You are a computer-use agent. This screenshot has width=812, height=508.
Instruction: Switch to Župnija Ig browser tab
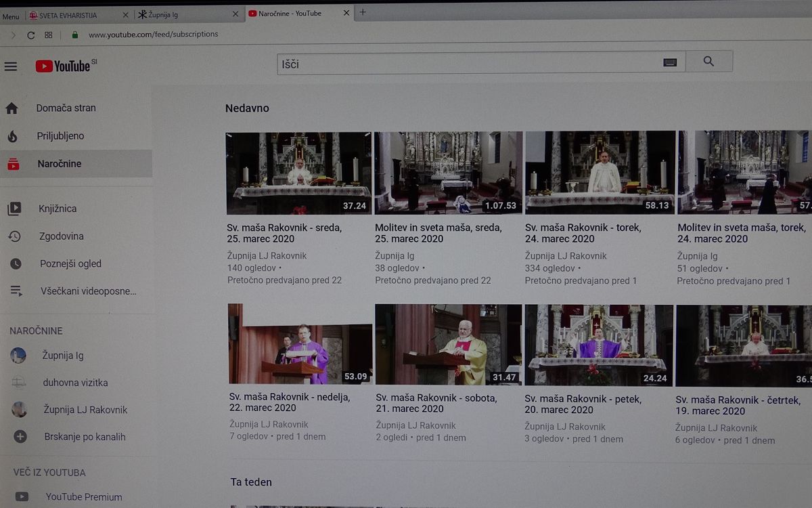pos(183,14)
